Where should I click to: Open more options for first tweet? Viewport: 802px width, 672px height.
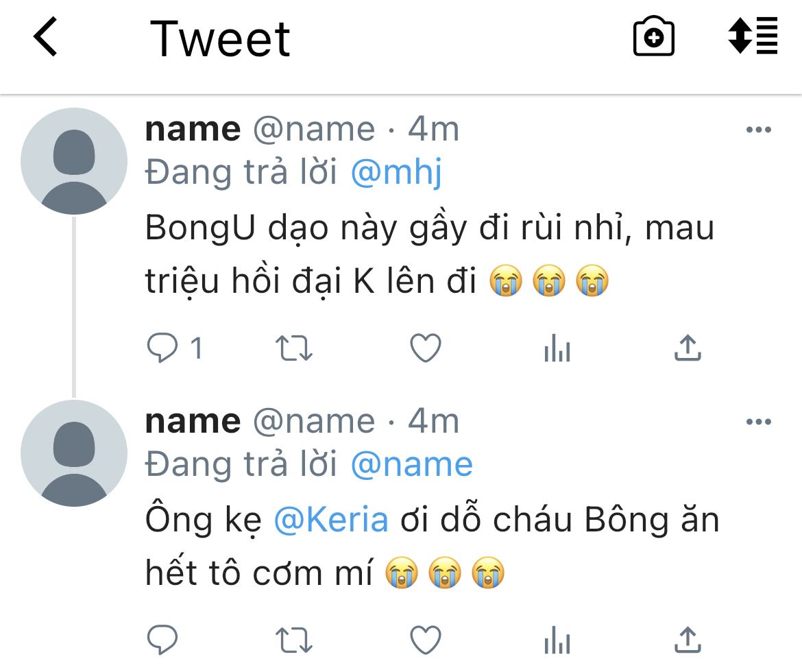click(758, 130)
